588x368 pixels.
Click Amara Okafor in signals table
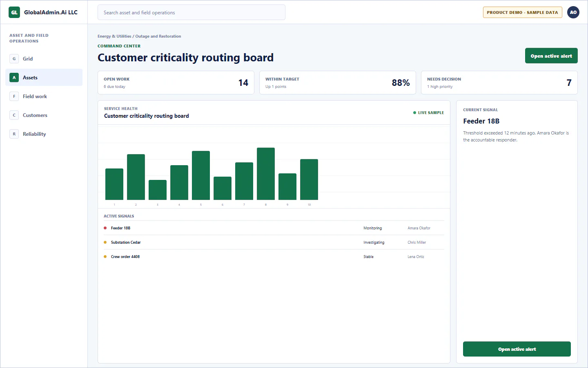[419, 228]
